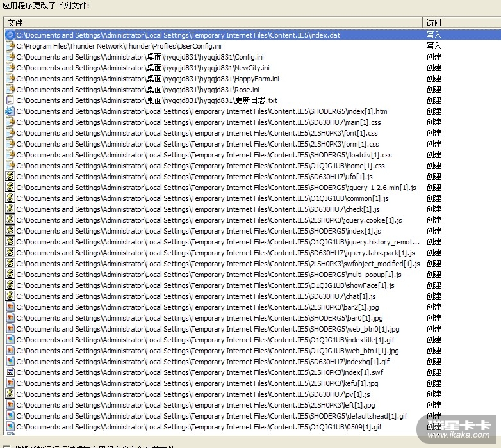
Task: Select the hyqqjd831\HappyFarm.ini path
Action: pyautogui.click(x=147, y=79)
